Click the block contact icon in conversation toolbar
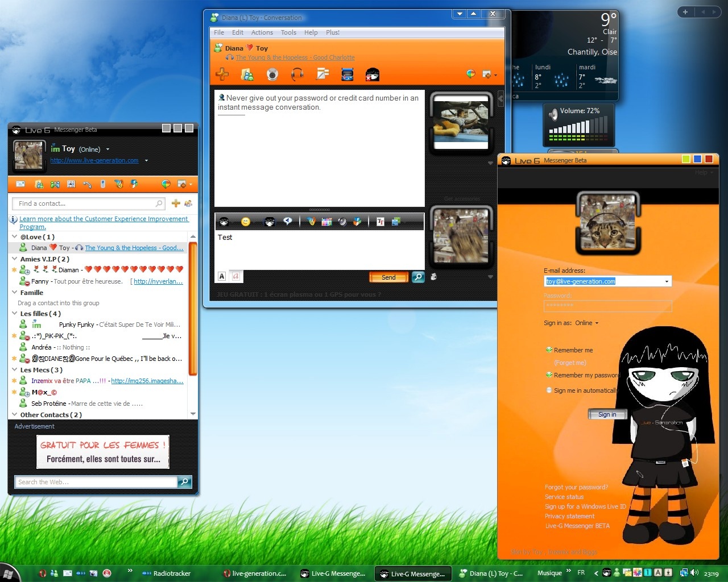The image size is (728, 582). 373,74
